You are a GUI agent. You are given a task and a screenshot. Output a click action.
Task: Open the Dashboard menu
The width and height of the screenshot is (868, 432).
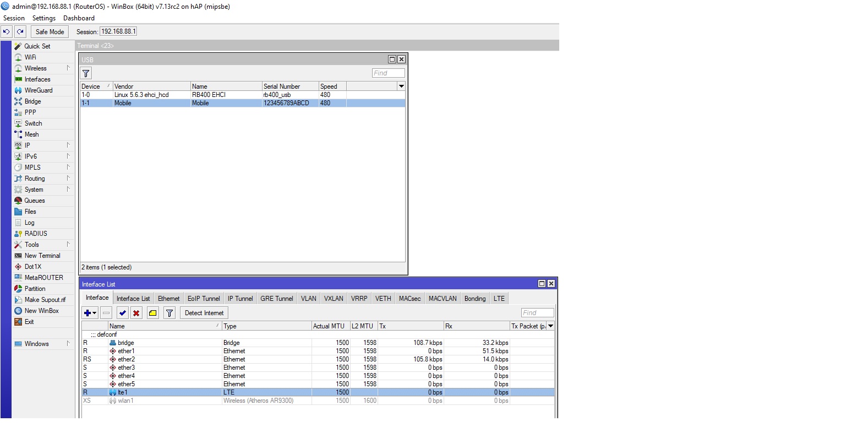(79, 18)
